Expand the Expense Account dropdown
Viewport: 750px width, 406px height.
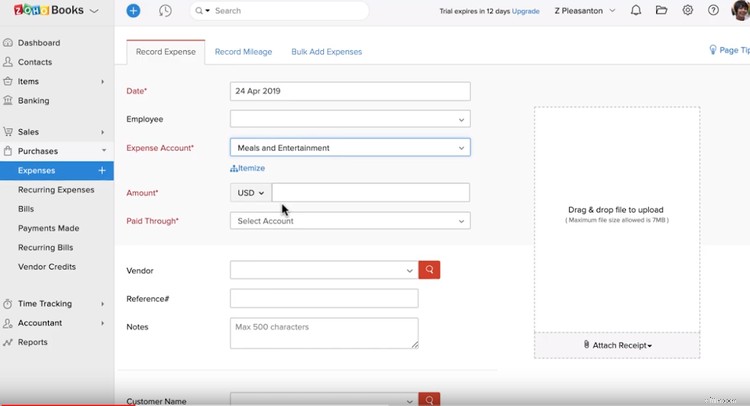click(x=350, y=148)
